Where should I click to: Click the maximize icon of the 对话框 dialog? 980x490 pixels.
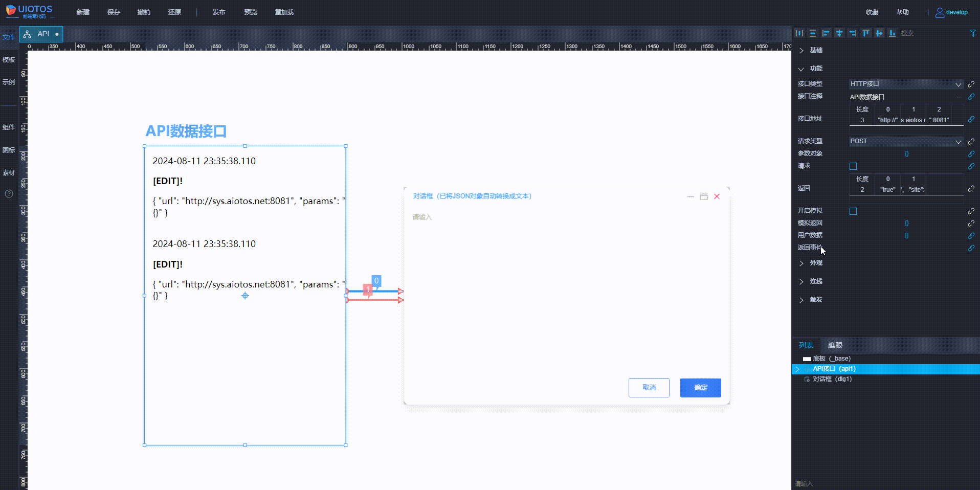(704, 196)
